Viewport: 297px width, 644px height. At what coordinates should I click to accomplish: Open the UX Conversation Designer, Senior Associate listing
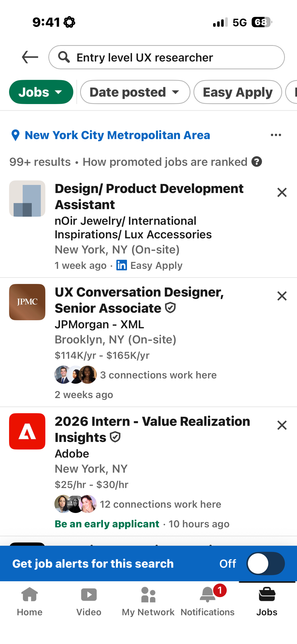139,300
